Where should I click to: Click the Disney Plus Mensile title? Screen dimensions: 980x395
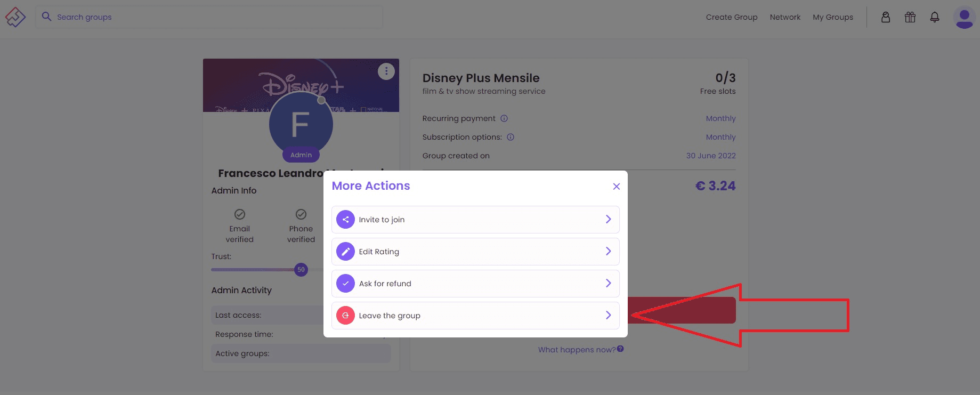pyautogui.click(x=481, y=78)
